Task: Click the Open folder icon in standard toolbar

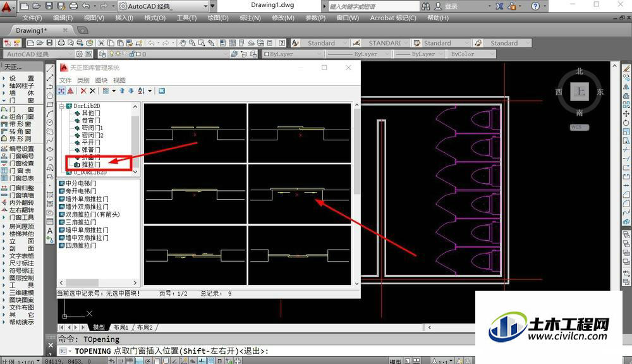Action: [40, 43]
